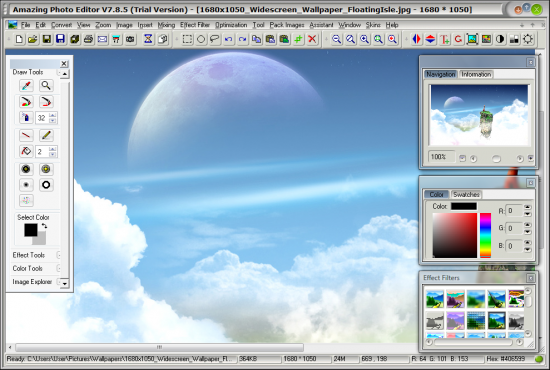The height and width of the screenshot is (370, 550).
Task: Select the red line draw tool
Action: click(26, 135)
